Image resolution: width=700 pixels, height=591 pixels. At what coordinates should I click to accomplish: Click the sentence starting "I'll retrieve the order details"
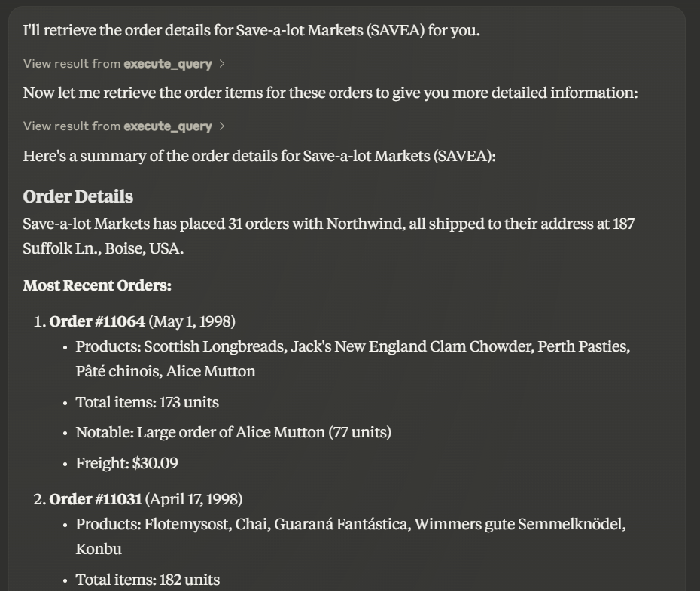pyautogui.click(x=251, y=30)
